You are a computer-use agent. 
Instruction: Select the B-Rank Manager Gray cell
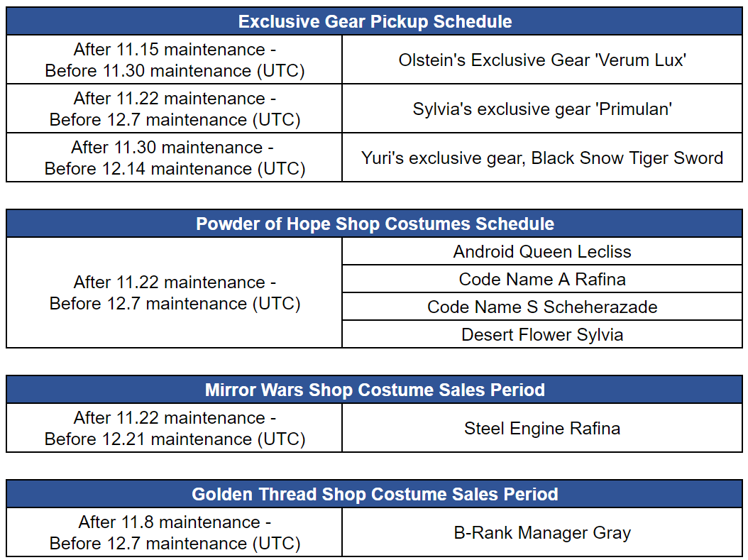pyautogui.click(x=542, y=532)
